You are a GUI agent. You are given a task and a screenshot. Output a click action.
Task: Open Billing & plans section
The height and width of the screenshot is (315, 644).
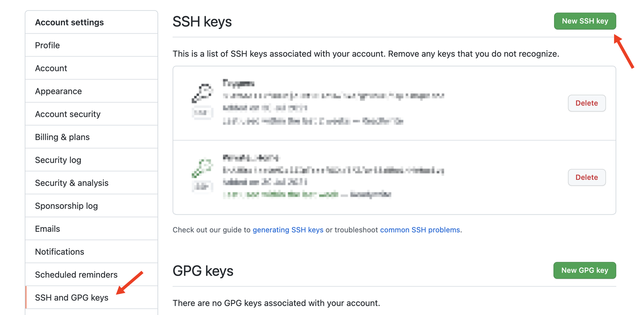click(92, 137)
